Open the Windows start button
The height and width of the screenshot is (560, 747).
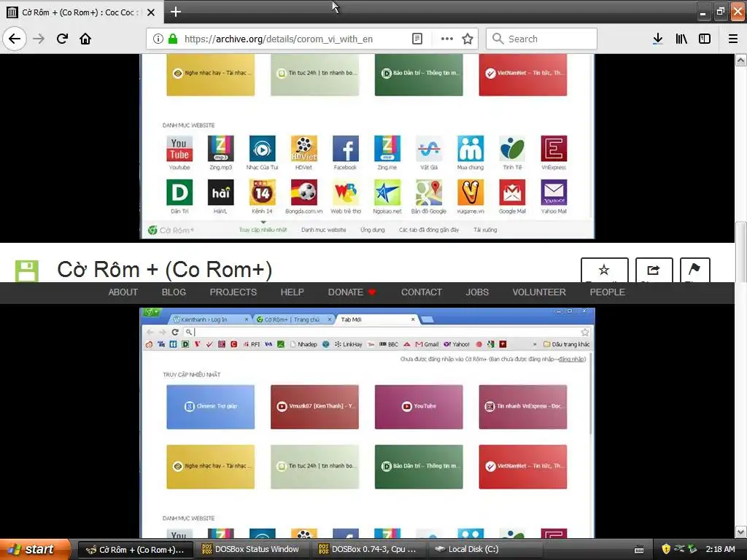point(34,549)
